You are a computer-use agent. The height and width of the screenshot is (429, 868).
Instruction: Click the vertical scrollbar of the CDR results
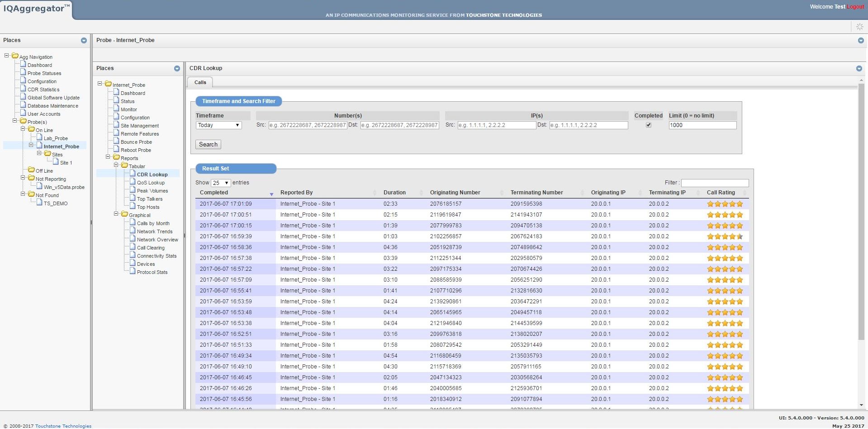tap(861, 211)
